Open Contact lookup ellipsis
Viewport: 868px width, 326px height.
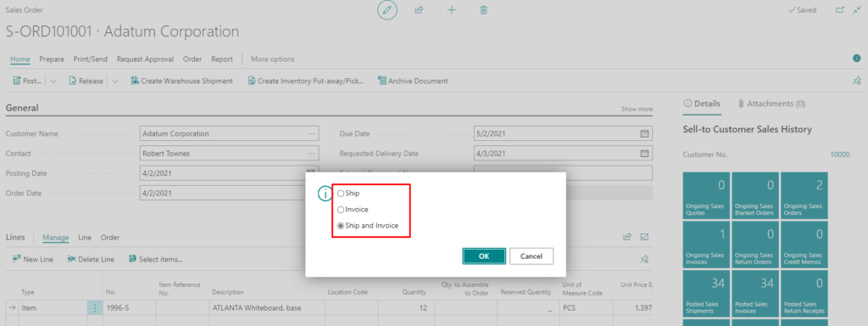312,154
